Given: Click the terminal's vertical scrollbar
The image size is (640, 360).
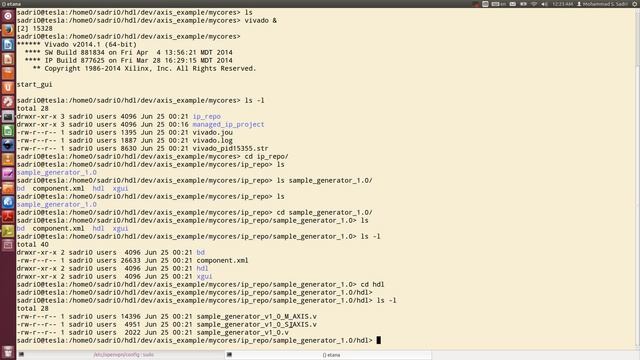Looking at the screenshot, I should [x=637, y=179].
